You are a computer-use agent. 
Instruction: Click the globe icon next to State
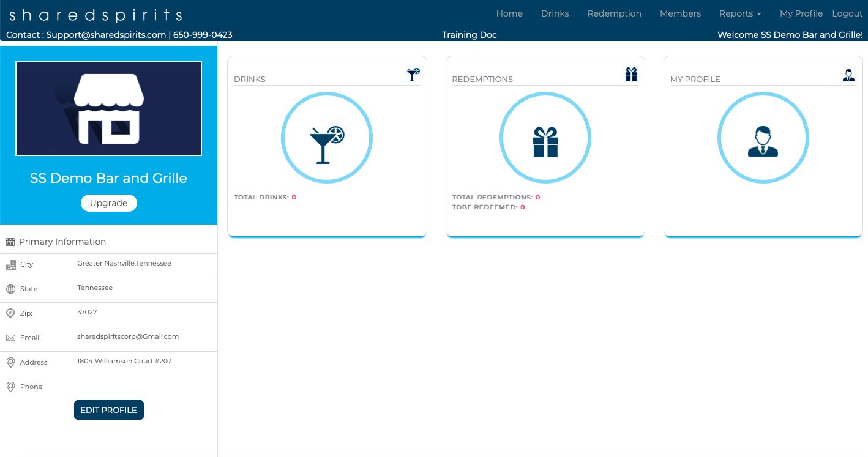point(10,289)
